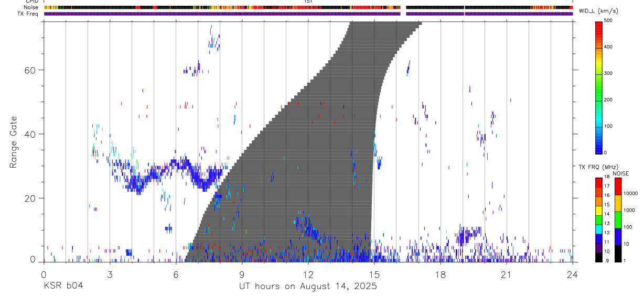
Task: Click the Noise color strip above the plot
Action: click(x=308, y=8)
